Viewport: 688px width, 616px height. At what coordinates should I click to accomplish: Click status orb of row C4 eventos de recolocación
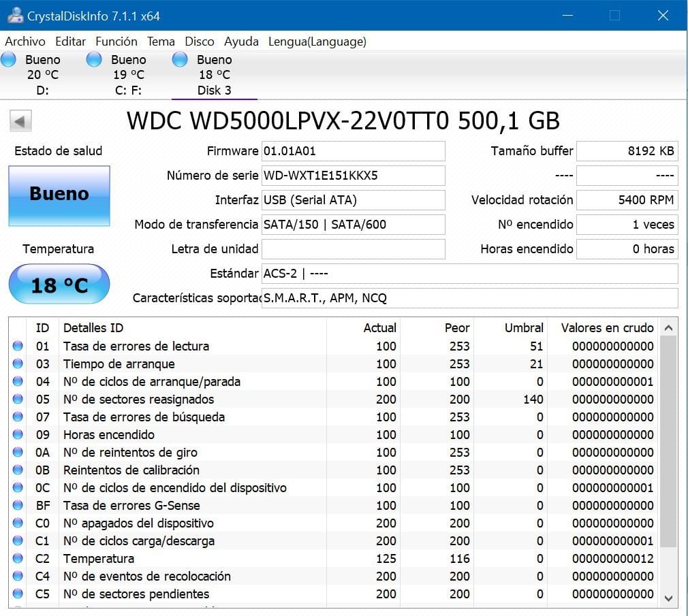point(18,576)
